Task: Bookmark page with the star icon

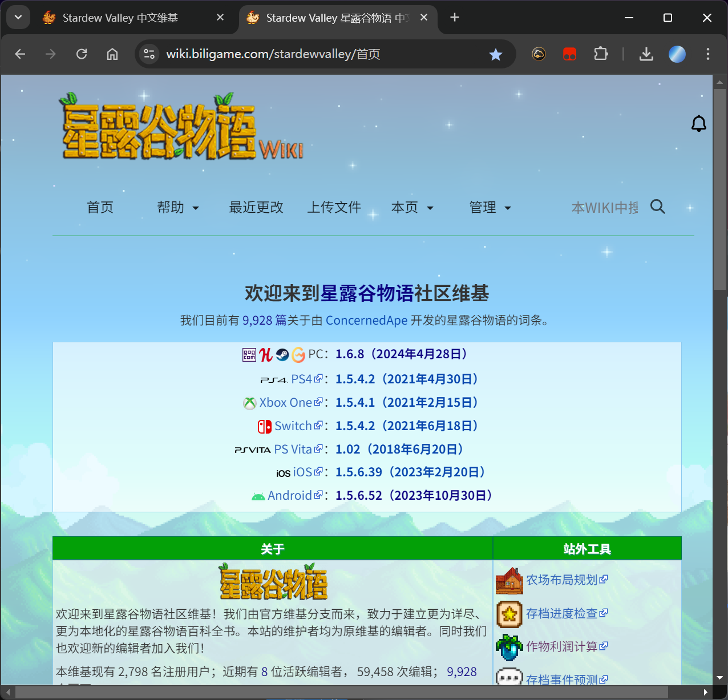Action: coord(496,54)
